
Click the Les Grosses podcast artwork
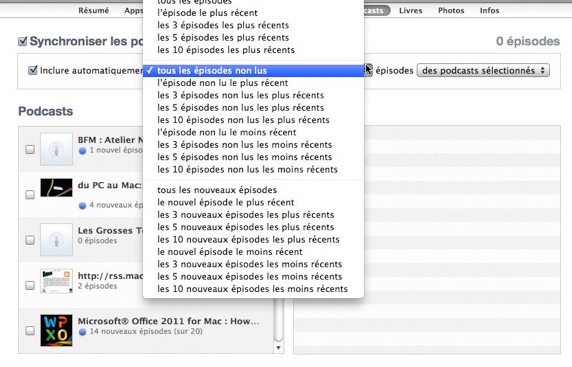click(x=56, y=240)
